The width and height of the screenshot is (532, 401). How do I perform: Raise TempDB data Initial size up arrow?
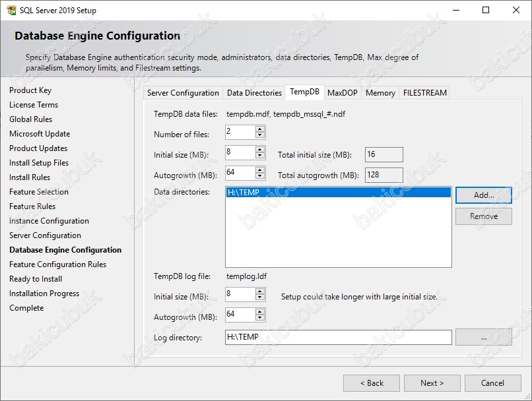[x=260, y=150]
